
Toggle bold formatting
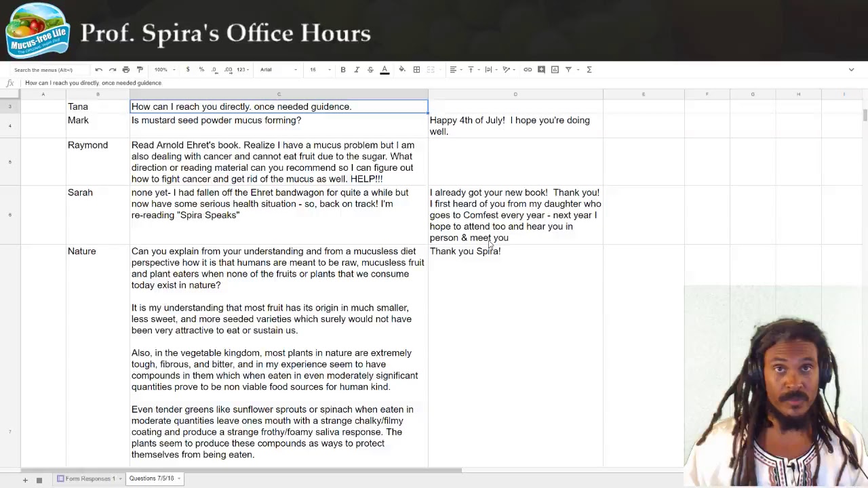click(343, 70)
